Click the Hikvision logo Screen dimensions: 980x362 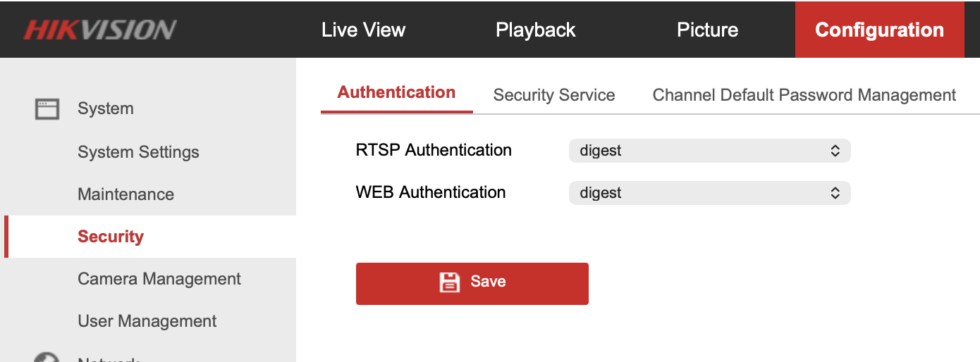[99, 30]
